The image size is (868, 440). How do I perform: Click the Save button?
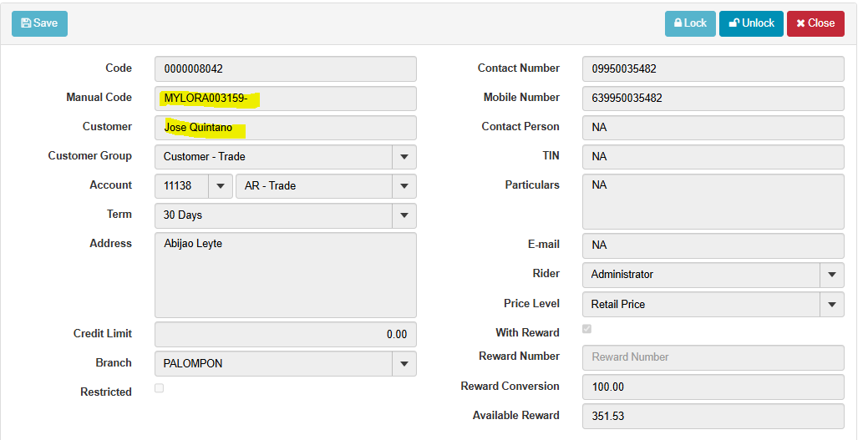coord(39,23)
